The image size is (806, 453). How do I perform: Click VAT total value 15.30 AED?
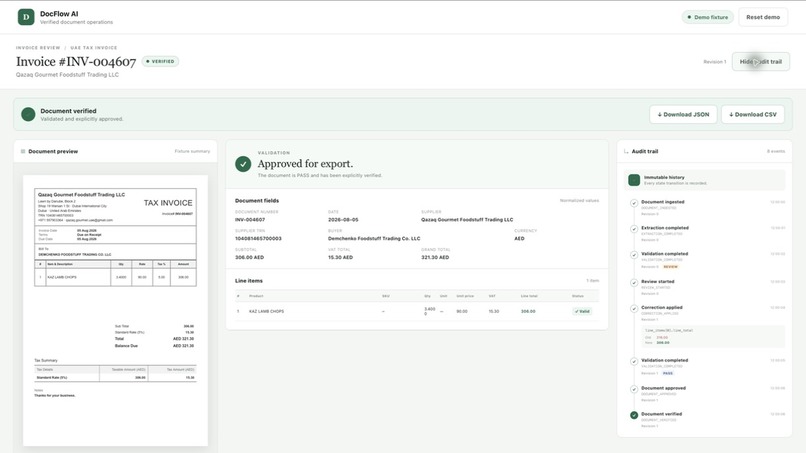pyautogui.click(x=340, y=257)
